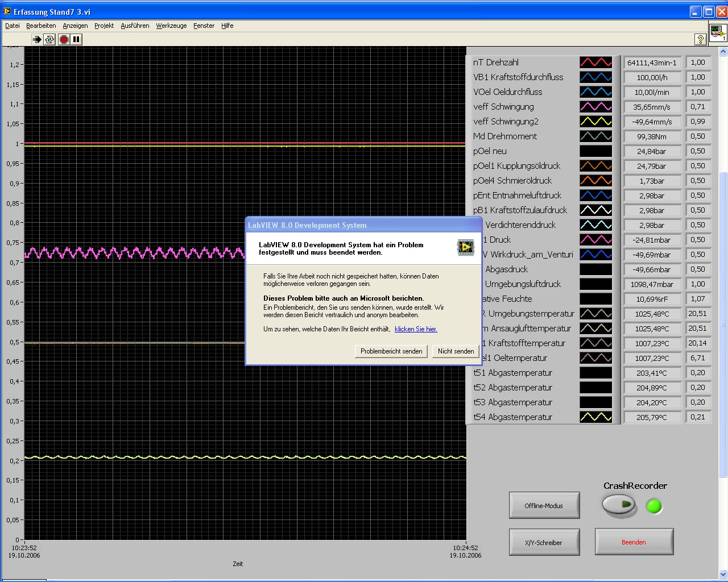Image resolution: width=728 pixels, height=582 pixels.
Task: Open the Fenster menu
Action: pos(204,26)
